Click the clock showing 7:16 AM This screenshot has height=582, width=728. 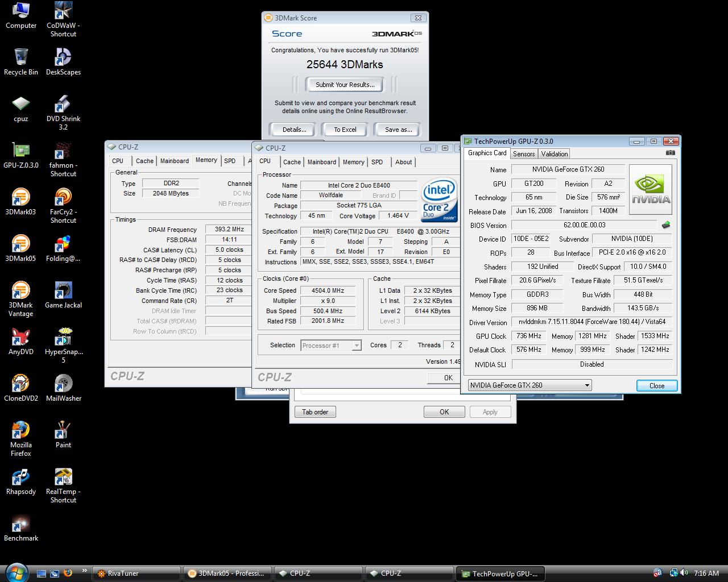(x=706, y=573)
